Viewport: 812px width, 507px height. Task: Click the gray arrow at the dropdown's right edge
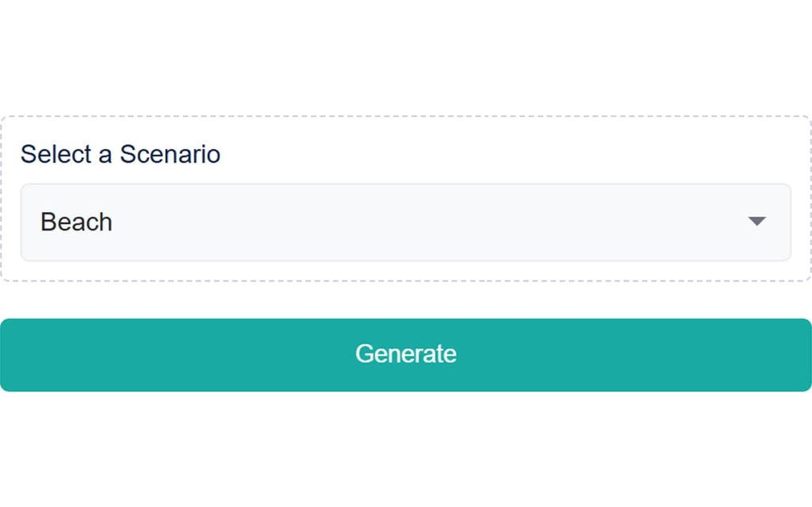756,221
